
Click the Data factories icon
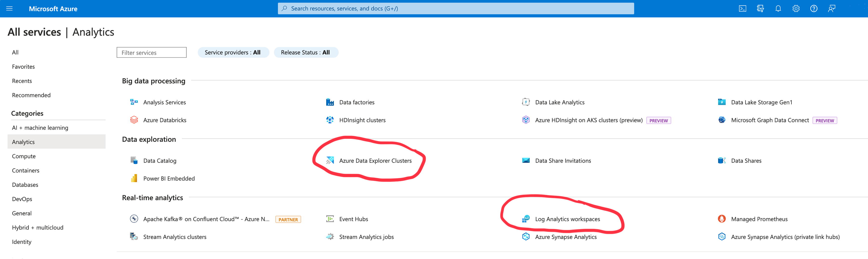330,102
